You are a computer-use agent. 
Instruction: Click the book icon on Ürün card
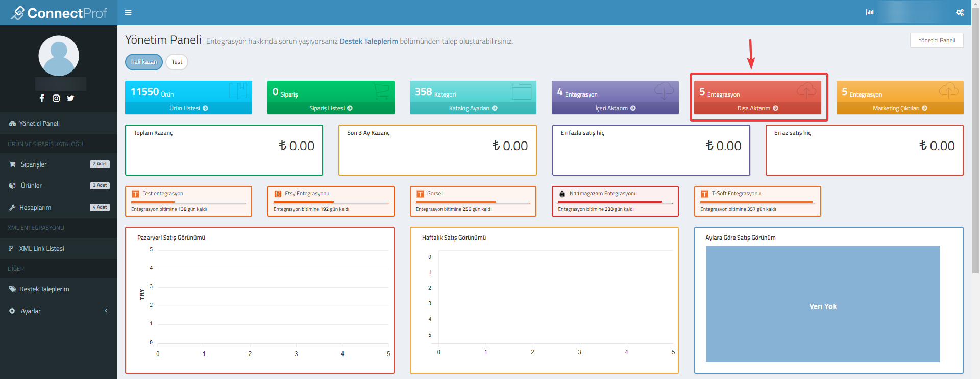tap(238, 91)
